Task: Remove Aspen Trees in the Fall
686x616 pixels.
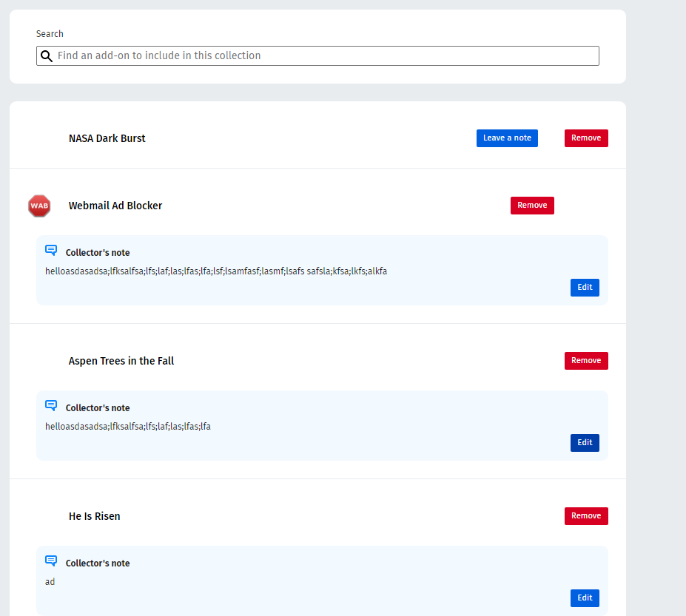Action: (586, 361)
